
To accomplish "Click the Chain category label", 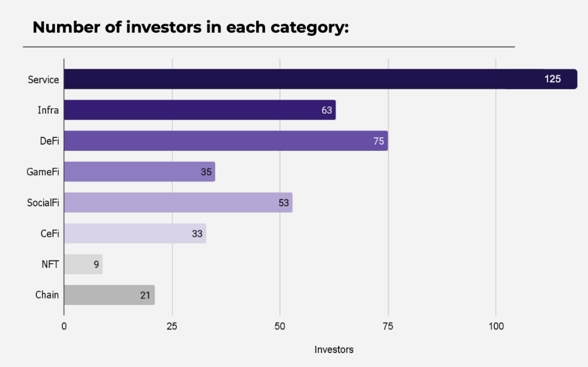I will click(47, 294).
